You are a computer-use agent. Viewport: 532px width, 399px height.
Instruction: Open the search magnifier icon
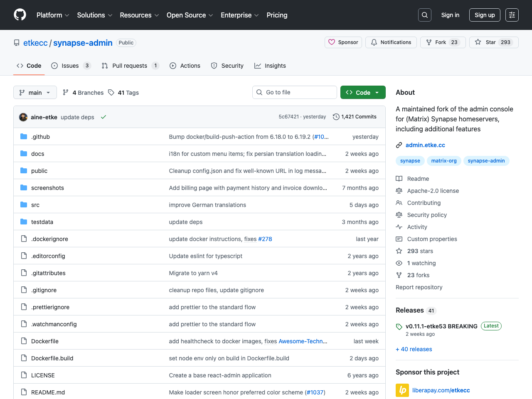424,15
